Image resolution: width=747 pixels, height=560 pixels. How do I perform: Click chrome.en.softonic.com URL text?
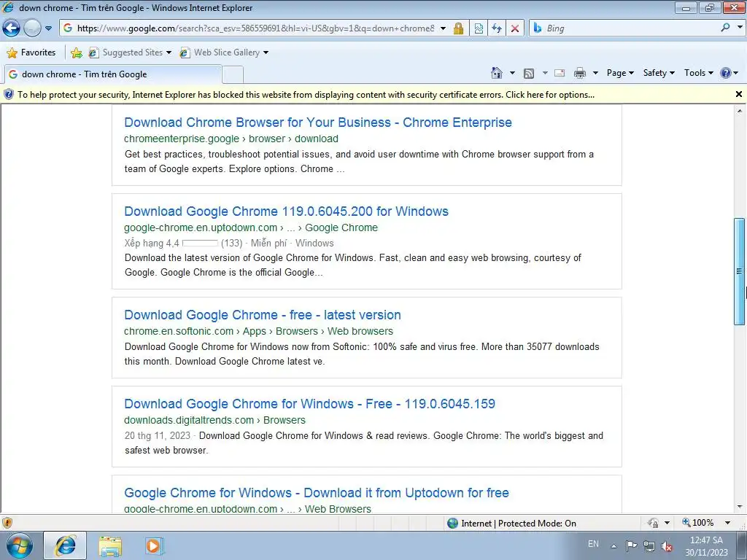click(179, 331)
